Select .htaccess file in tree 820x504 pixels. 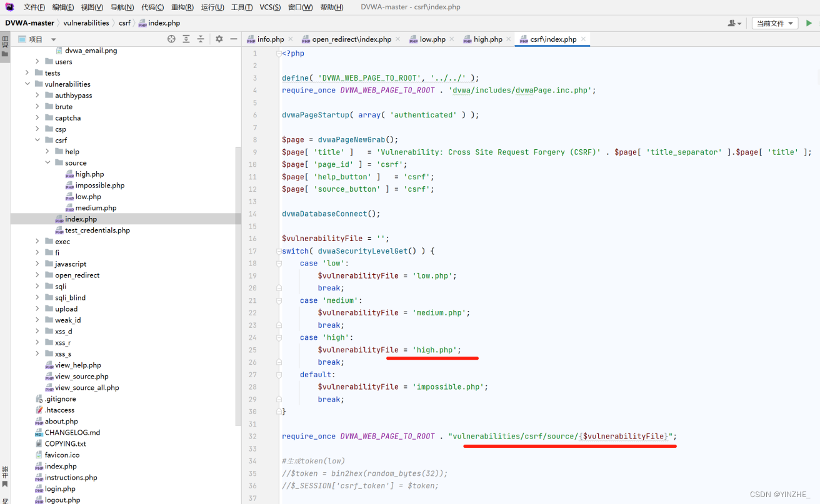(x=55, y=410)
